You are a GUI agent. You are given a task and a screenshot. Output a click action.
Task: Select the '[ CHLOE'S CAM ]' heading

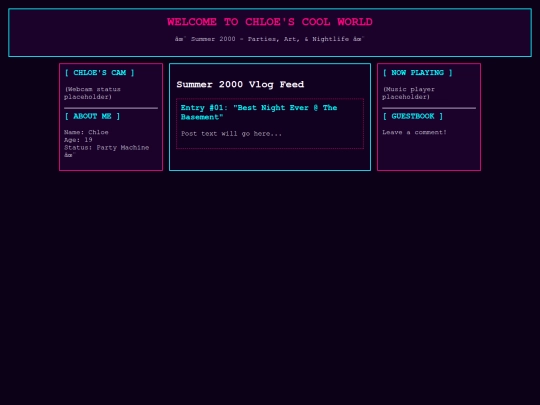100,73
